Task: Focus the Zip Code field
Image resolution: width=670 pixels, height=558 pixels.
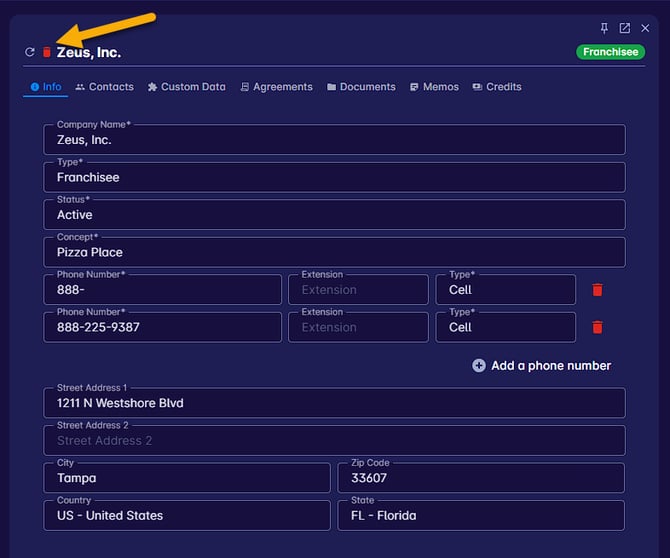Action: [x=481, y=478]
